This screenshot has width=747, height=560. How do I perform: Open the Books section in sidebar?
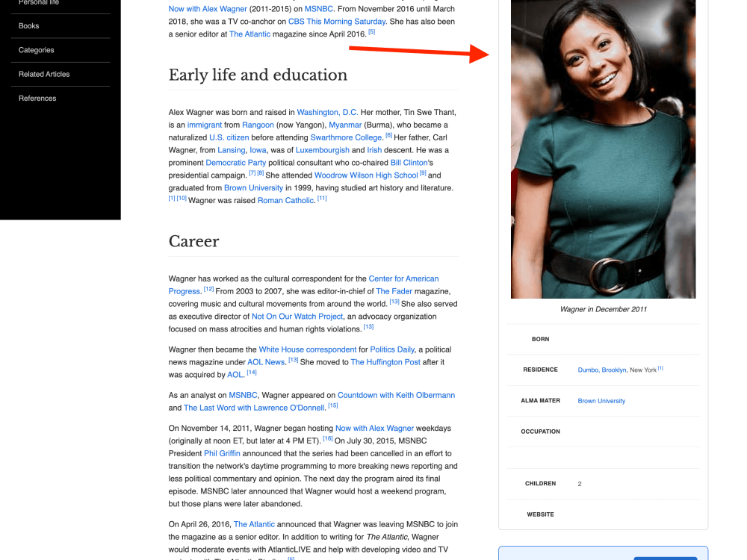tap(28, 25)
